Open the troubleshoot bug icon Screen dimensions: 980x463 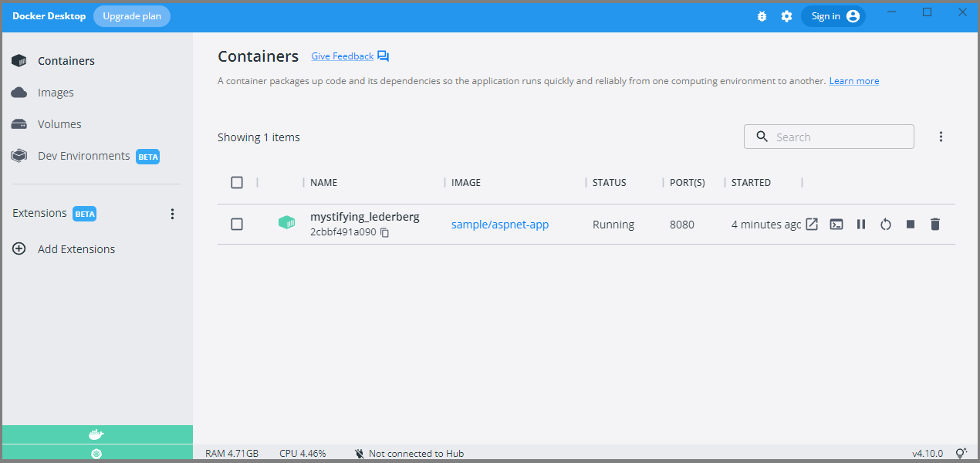click(x=762, y=16)
